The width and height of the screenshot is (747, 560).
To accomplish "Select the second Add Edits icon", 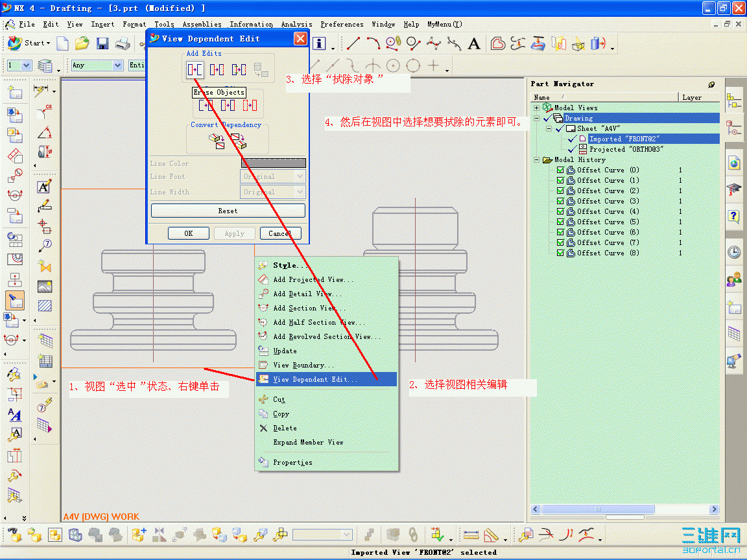I will pyautogui.click(x=217, y=70).
